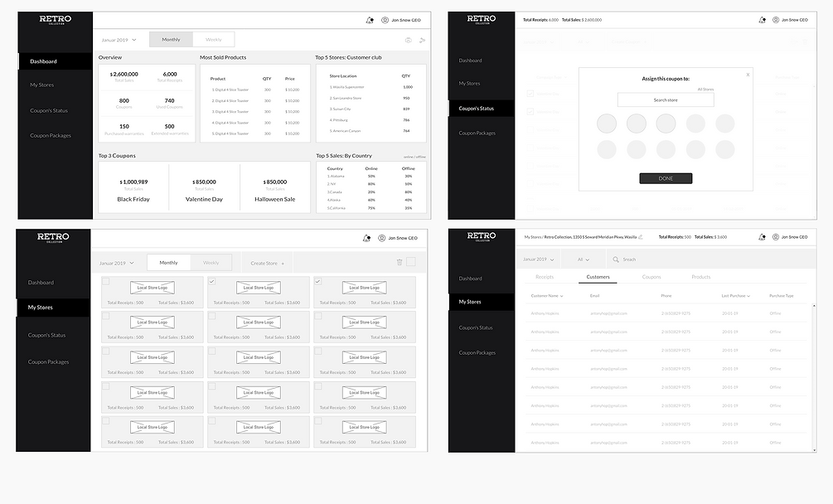The image size is (833, 504).
Task: Click the profile avatar in the Coupon's Status screen
Action: click(776, 20)
